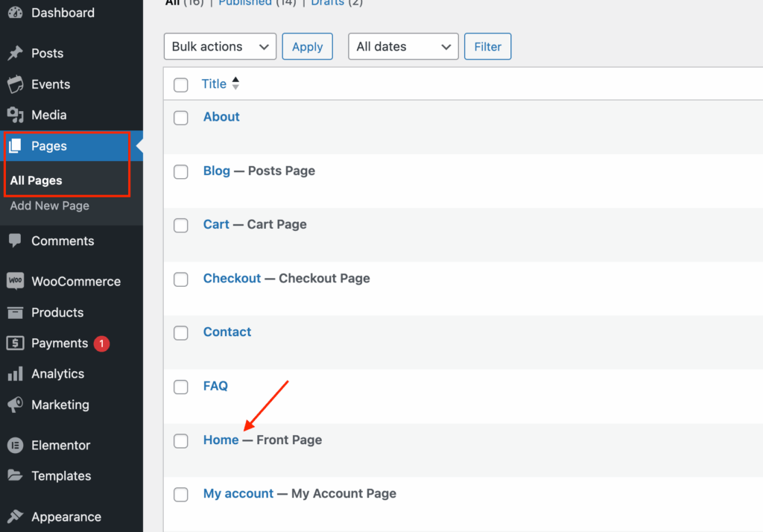Click the Pages document icon
Viewport: 763px width, 532px height.
point(15,146)
